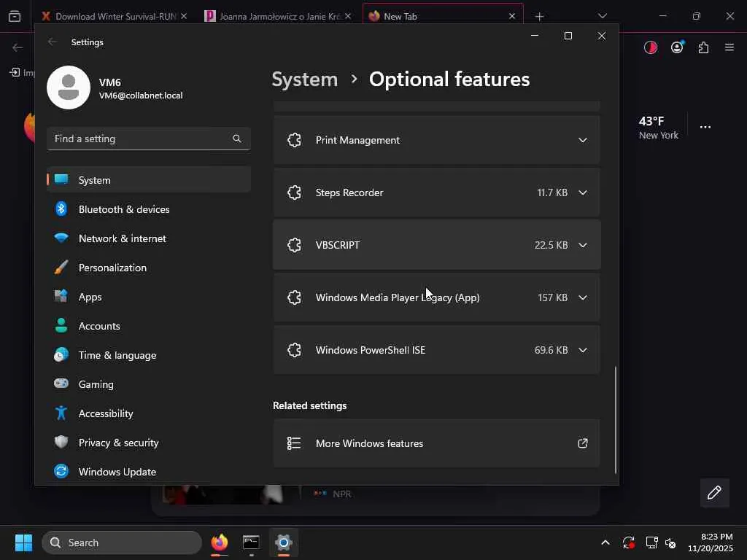Click the red half-circle toolbar icon
This screenshot has height=560, width=747.
(x=650, y=47)
